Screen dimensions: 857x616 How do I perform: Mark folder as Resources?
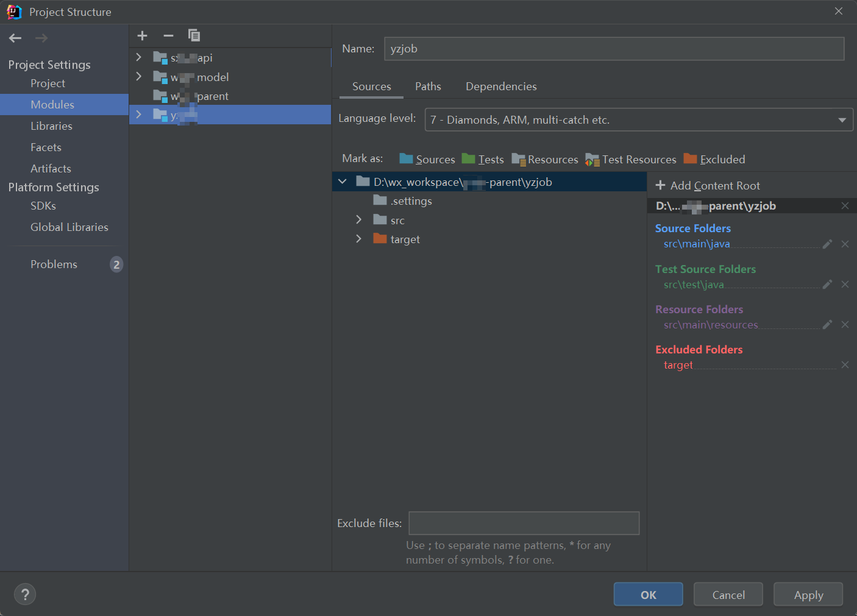click(x=545, y=159)
